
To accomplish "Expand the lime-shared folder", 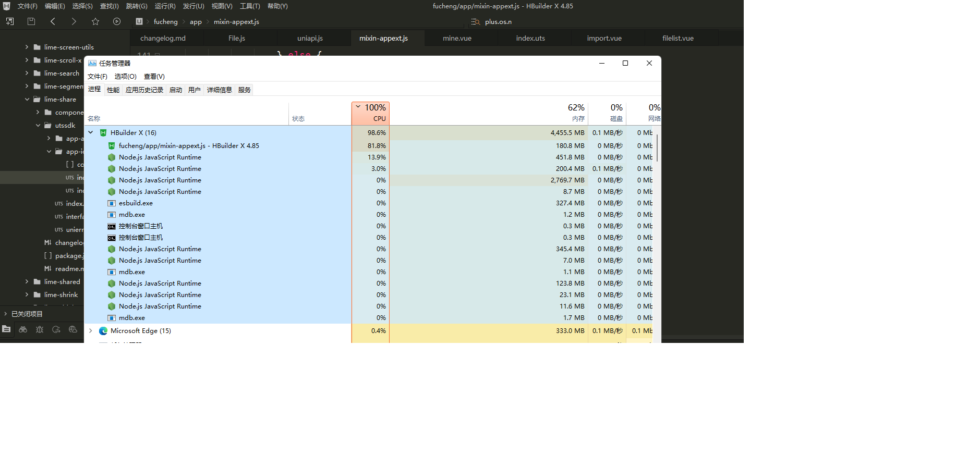I will pos(27,281).
